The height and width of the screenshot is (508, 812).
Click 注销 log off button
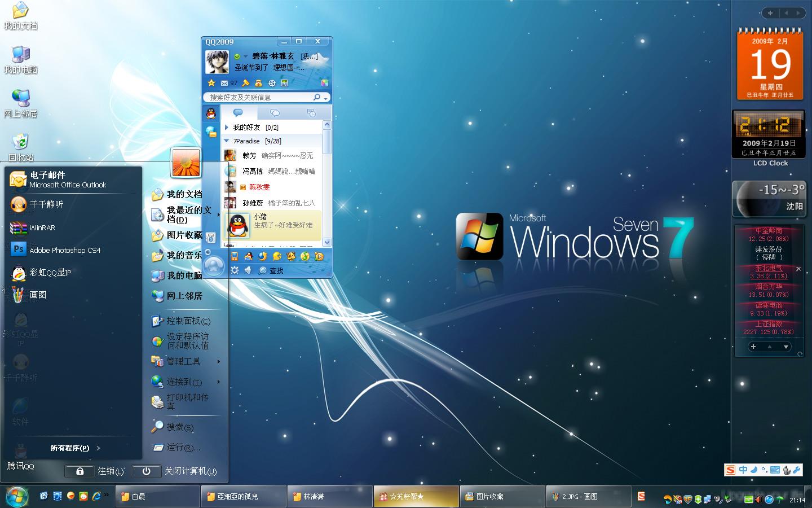95,471
